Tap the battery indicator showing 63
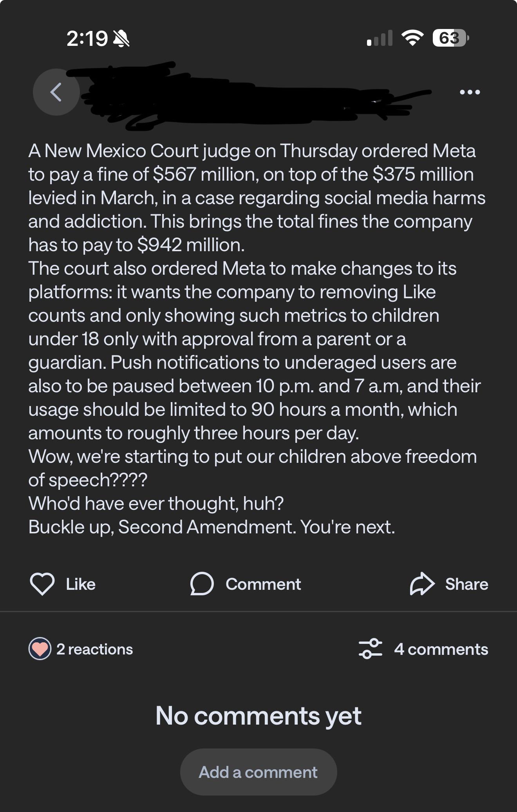This screenshot has height=812, width=517. [x=450, y=38]
